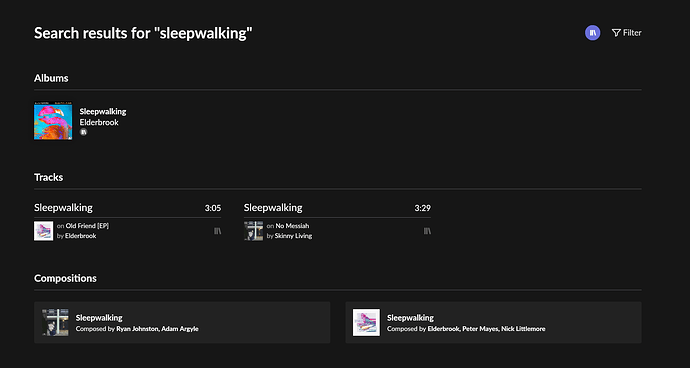Open the Sleepwalking album title link

point(103,111)
